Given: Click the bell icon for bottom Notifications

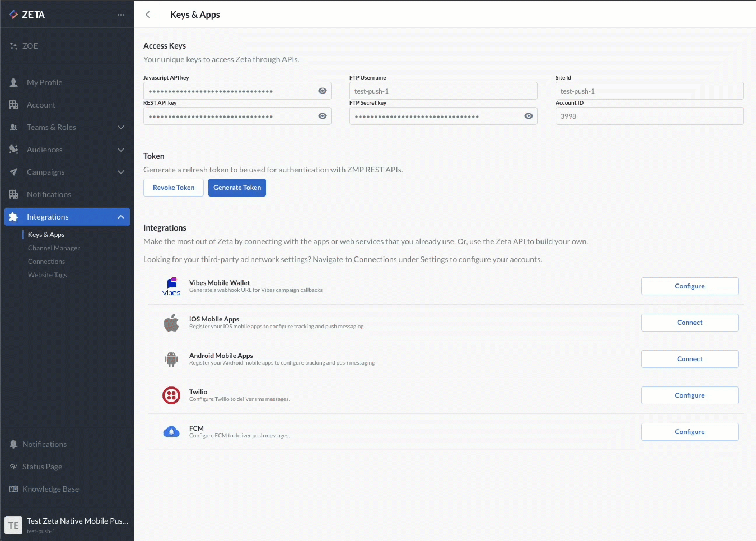Looking at the screenshot, I should (x=13, y=444).
